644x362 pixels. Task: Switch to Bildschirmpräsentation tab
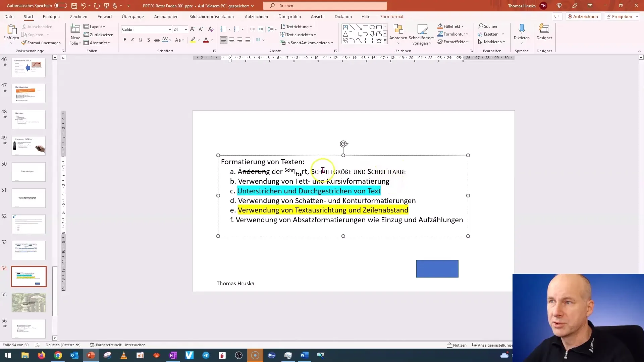(212, 16)
